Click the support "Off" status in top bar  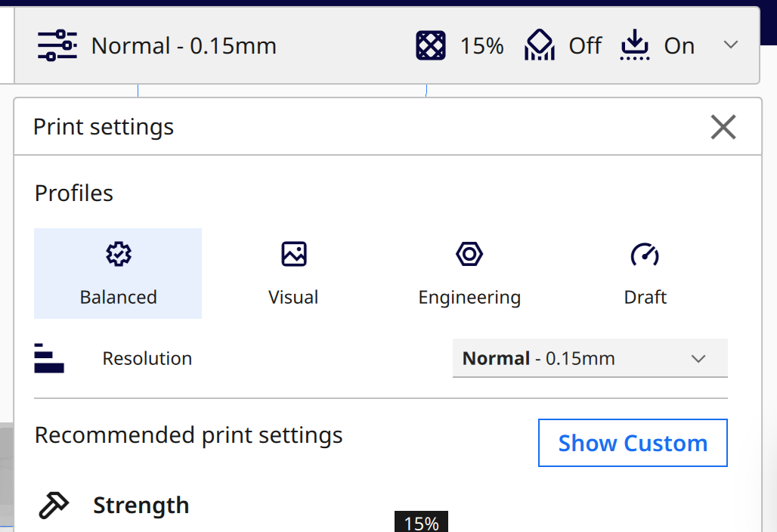[585, 46]
